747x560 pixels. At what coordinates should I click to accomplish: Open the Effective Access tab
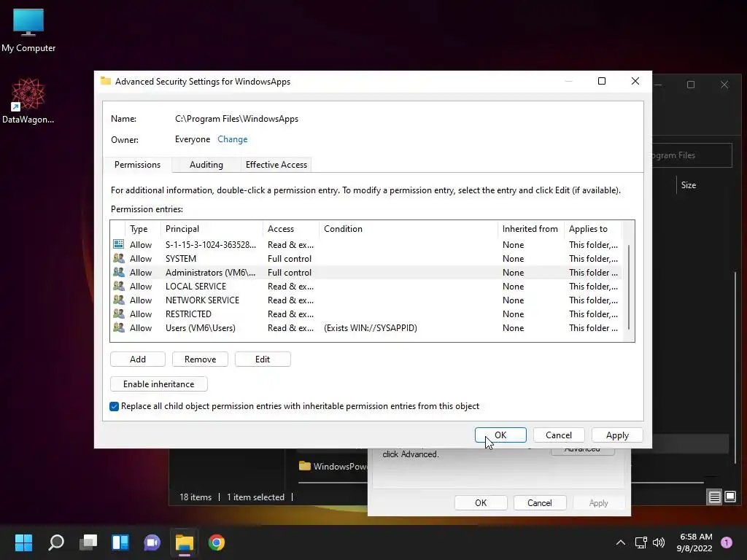(276, 165)
